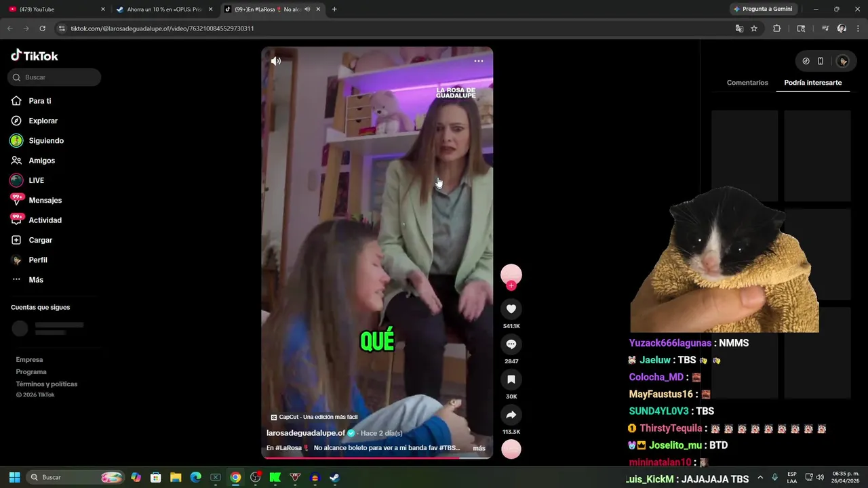Open the translate page icon
The height and width of the screenshot is (488, 868).
[x=739, y=28]
